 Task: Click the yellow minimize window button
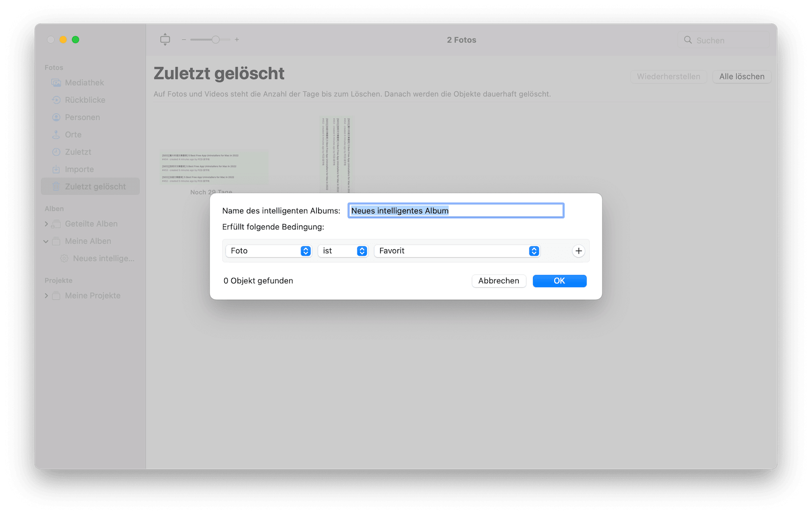63,40
